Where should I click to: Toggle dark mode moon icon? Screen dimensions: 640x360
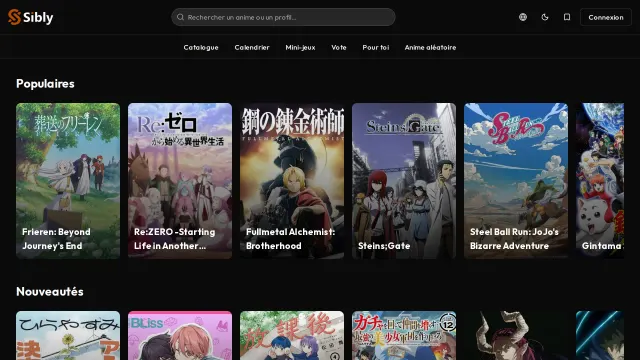(545, 17)
